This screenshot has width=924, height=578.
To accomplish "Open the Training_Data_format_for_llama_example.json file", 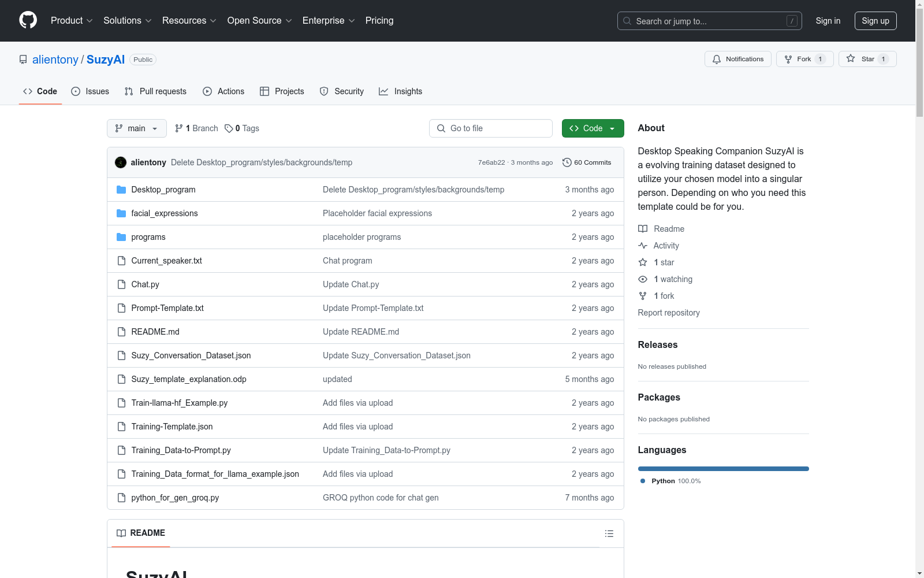I will coord(215,474).
